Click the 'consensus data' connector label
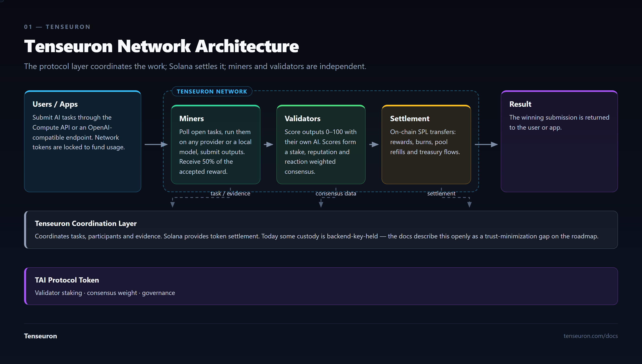Screen dimensions: 642x364 pyautogui.click(x=336, y=193)
